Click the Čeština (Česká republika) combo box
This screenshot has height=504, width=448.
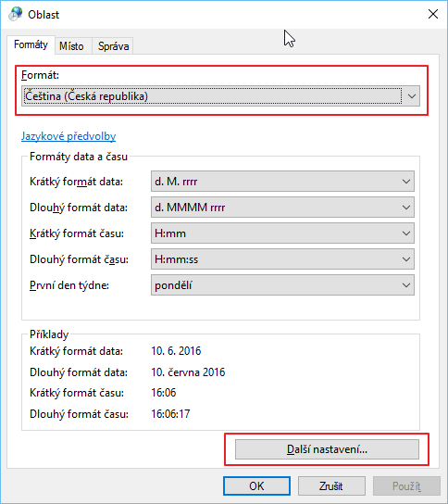pyautogui.click(x=220, y=95)
